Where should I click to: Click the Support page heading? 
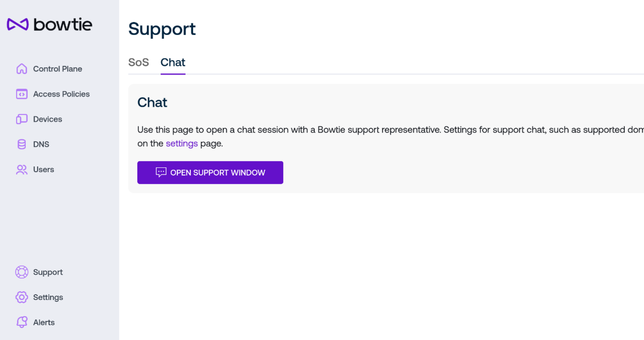coord(162,29)
